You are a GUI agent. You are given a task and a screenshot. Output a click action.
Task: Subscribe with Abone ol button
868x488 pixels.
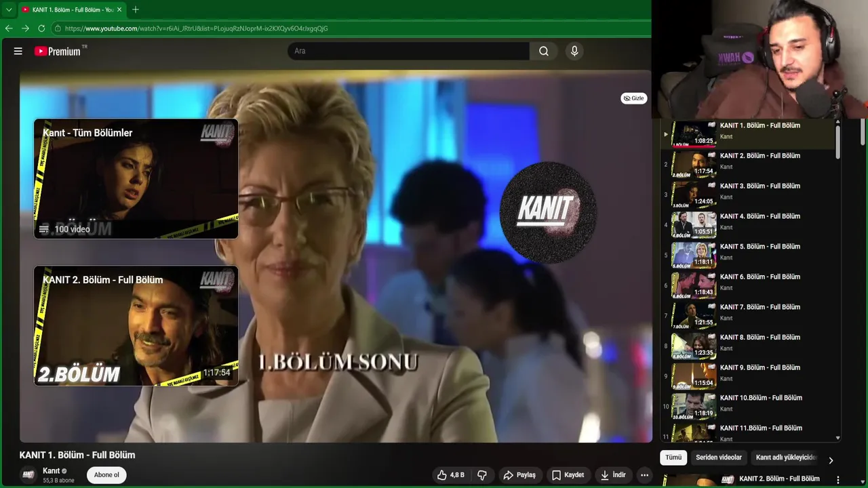[106, 475]
